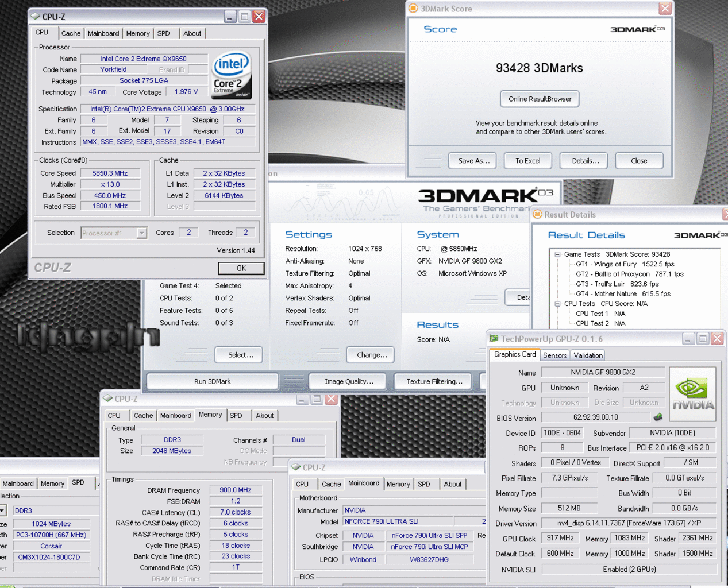Minimize the top CPU-Z window
This screenshot has height=588, width=728.
230,17
